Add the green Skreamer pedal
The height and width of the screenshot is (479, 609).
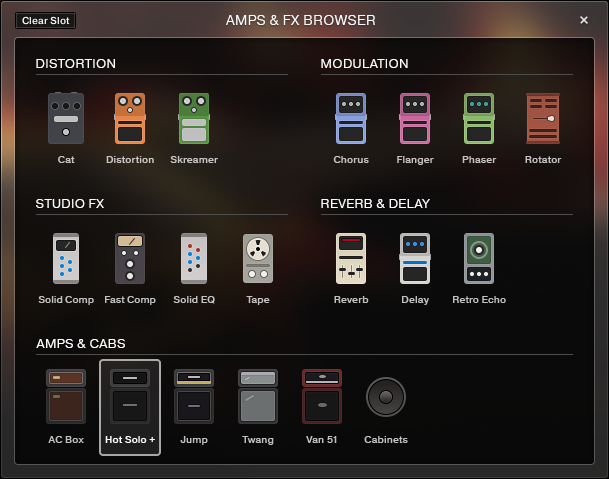194,120
